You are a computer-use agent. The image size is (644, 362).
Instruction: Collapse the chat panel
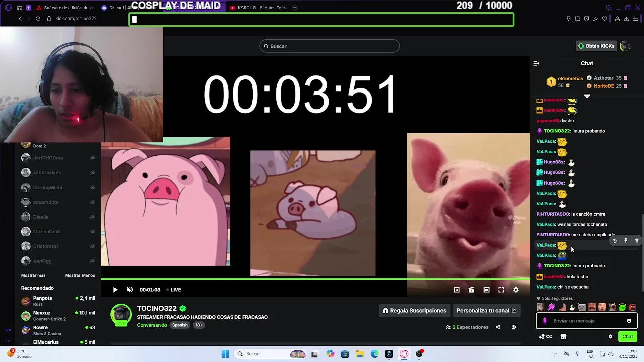pyautogui.click(x=536, y=63)
